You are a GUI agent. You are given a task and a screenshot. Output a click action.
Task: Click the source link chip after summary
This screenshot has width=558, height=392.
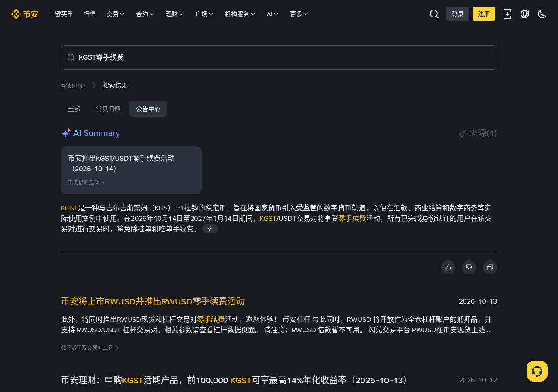210,229
